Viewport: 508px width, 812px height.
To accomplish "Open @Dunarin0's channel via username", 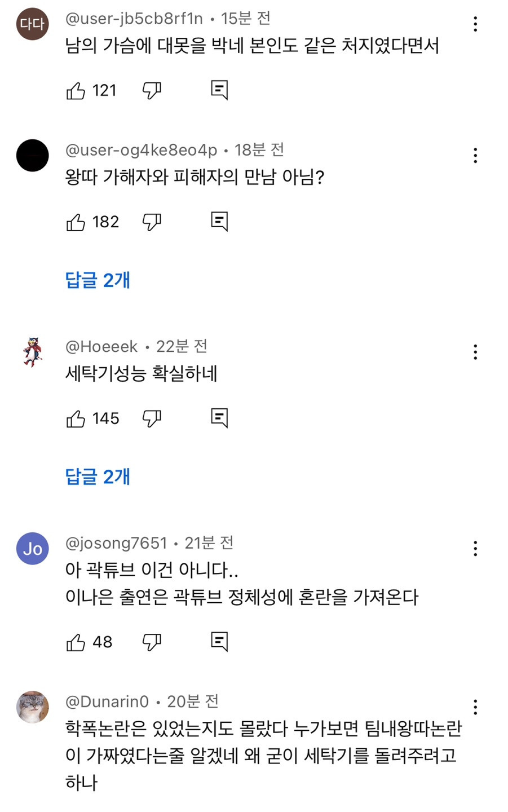I will (107, 701).
